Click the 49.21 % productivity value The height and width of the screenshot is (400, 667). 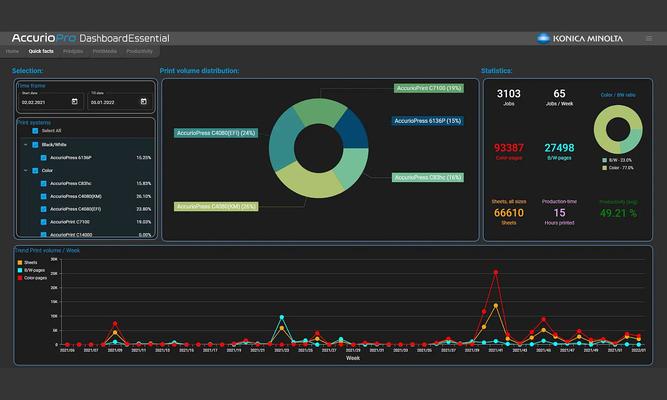coord(618,213)
